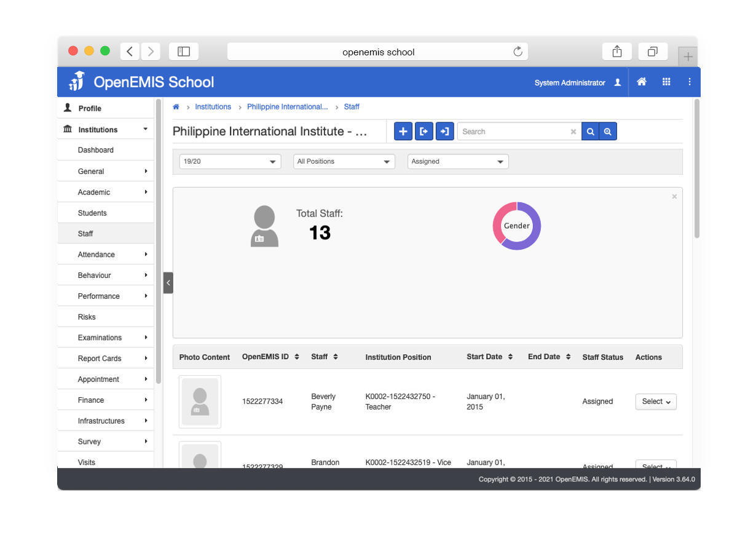This screenshot has width=756, height=551.
Task: Click the Gender donut chart
Action: pyautogui.click(x=517, y=226)
